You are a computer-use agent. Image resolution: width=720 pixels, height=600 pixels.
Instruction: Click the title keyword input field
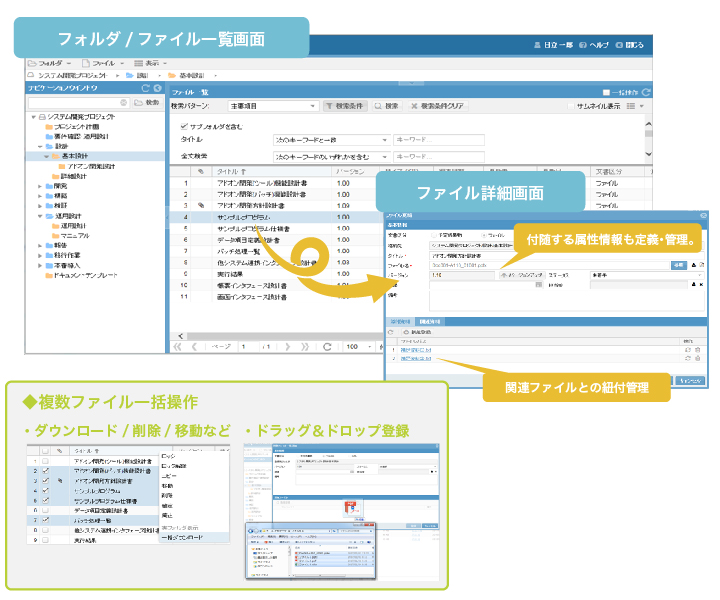(425, 141)
